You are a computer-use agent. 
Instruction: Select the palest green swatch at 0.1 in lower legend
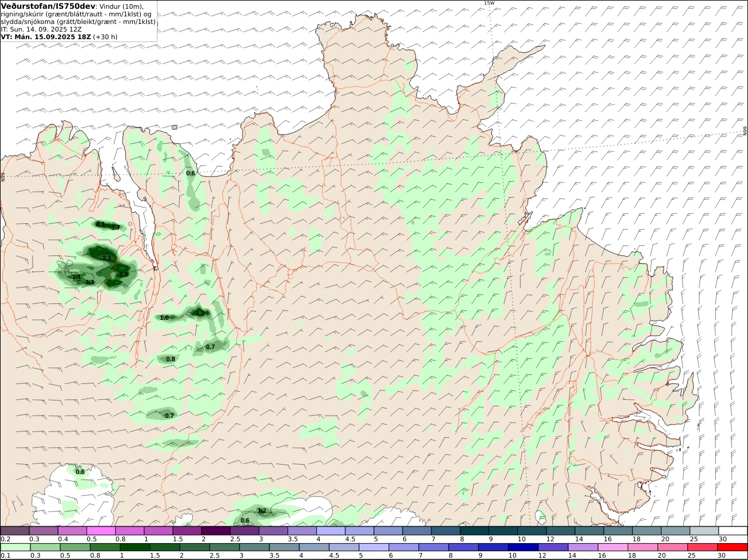(15, 547)
